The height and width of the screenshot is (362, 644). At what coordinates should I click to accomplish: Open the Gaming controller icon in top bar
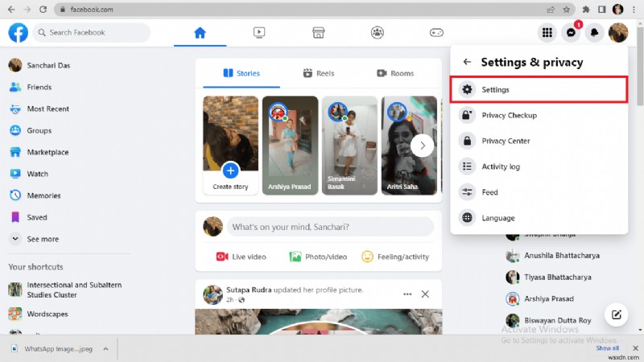coord(436,32)
